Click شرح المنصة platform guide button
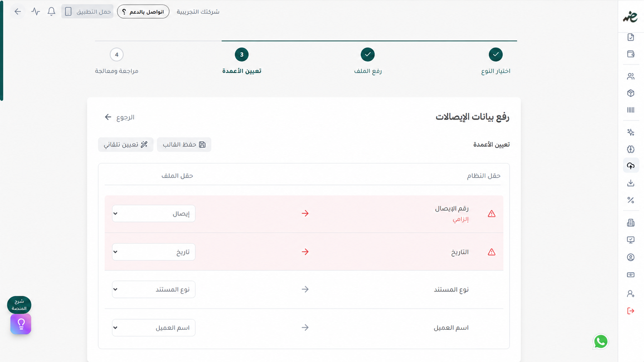Image resolution: width=644 pixels, height=362 pixels. (x=19, y=305)
